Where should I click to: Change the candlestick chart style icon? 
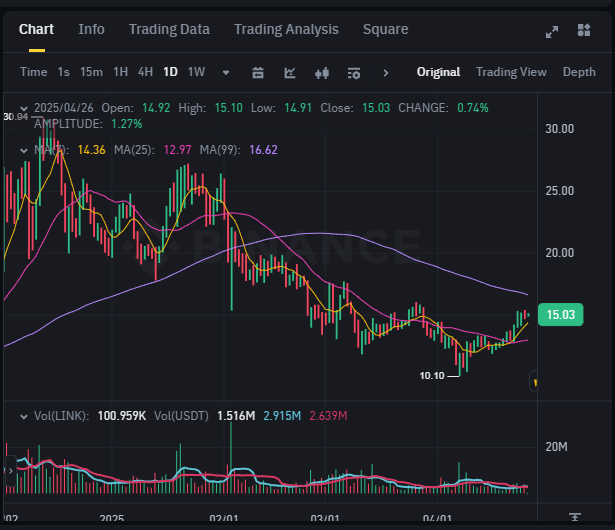click(x=322, y=73)
